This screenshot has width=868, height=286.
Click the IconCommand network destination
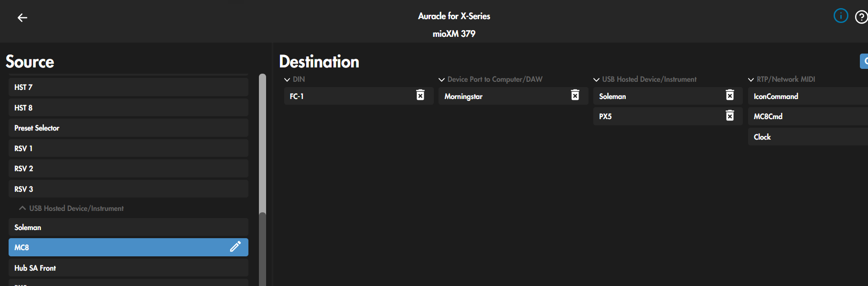[x=807, y=96]
